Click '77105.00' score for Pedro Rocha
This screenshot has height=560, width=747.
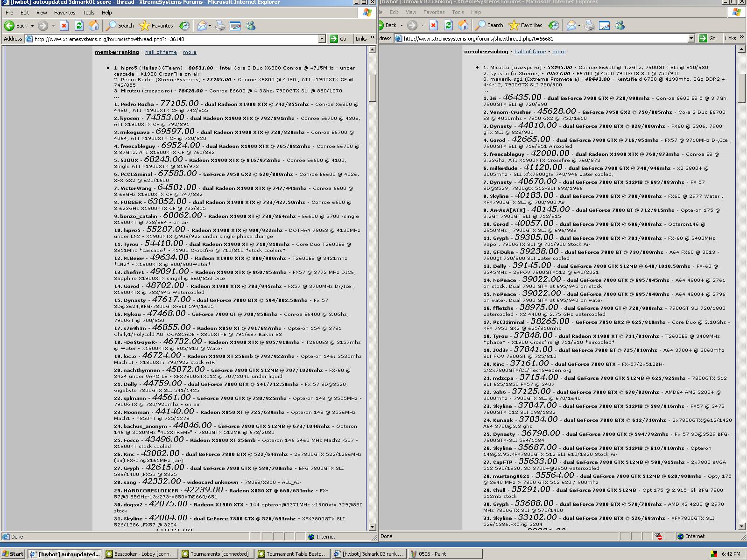click(179, 103)
